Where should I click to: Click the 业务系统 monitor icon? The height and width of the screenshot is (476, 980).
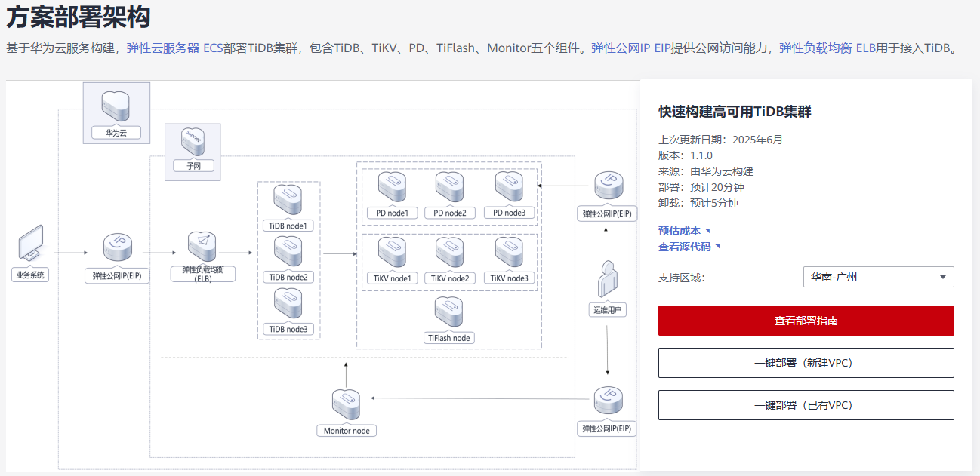tap(31, 244)
